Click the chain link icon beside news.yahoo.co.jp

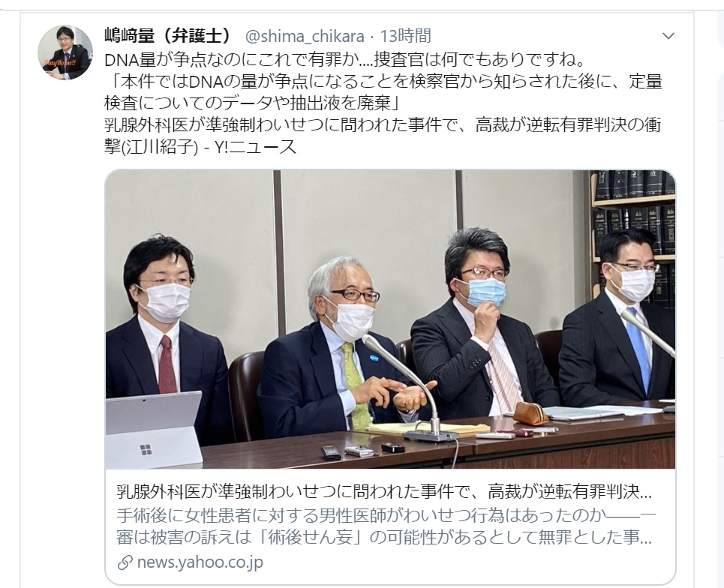[125, 562]
